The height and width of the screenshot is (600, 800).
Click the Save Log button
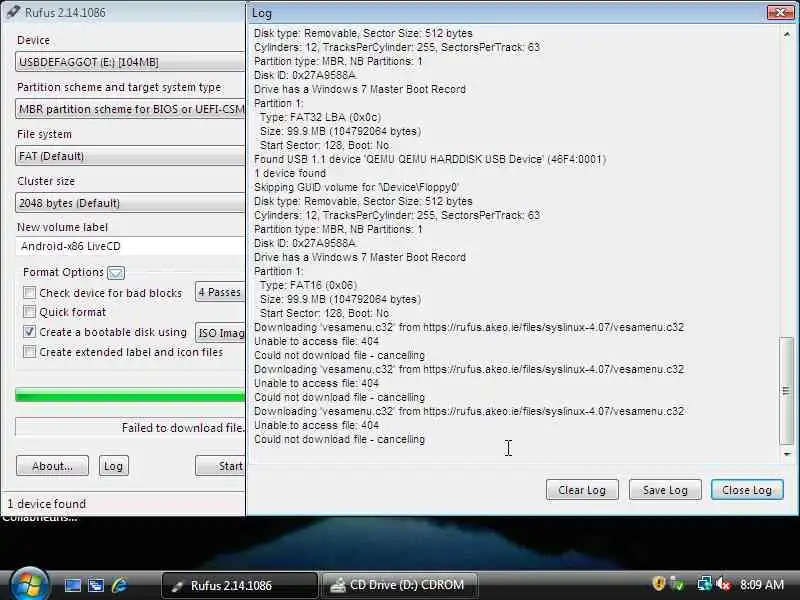tap(665, 490)
